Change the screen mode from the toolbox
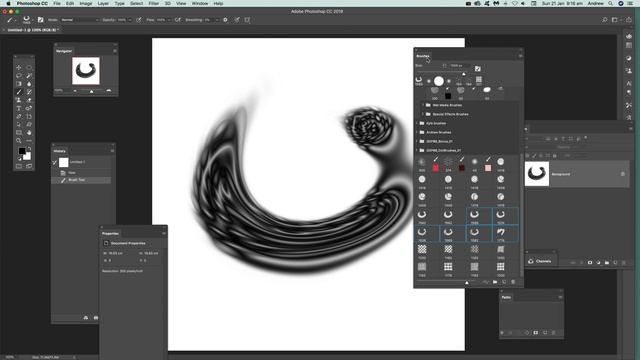The height and width of the screenshot is (360, 640). coord(29,166)
